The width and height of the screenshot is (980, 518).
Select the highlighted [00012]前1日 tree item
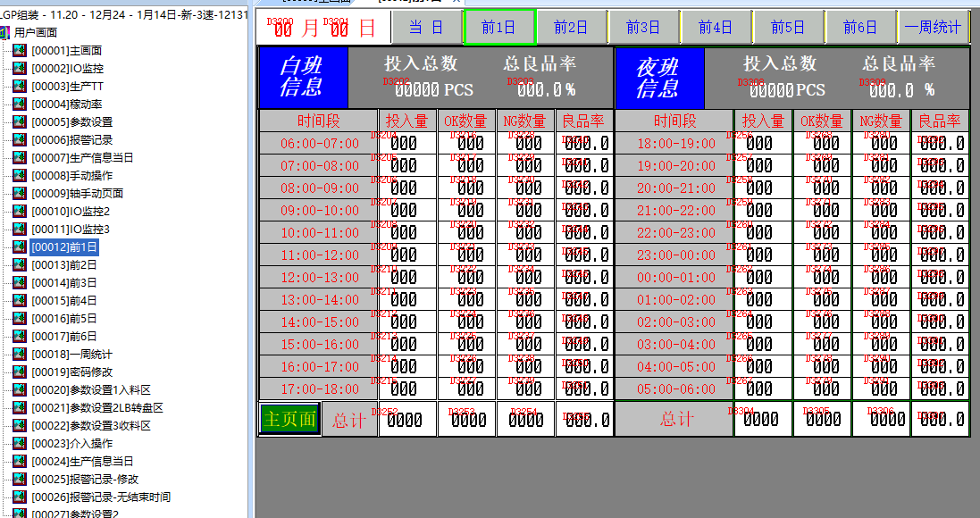coord(64,247)
